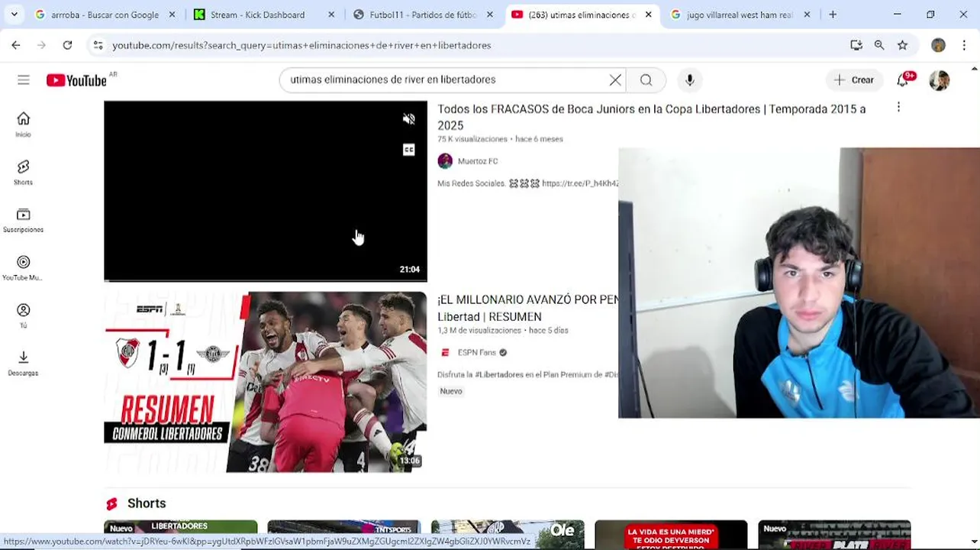Click the 21:04 duration label
Screen dimensions: 980x550
[x=410, y=270]
